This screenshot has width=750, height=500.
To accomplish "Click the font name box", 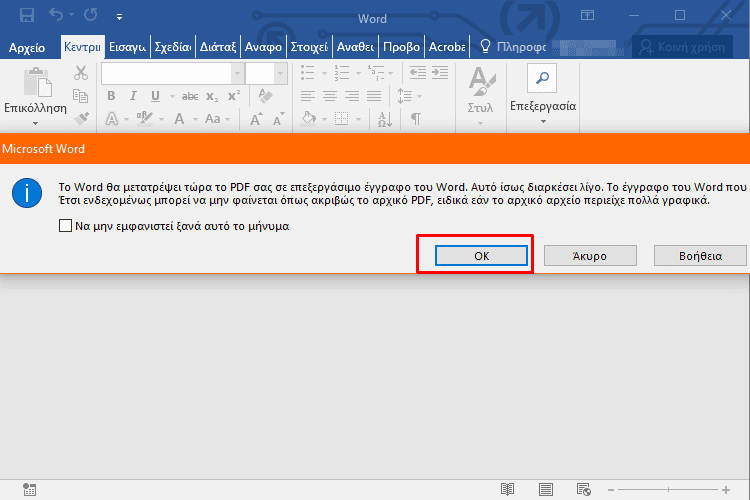I will click(x=166, y=74).
